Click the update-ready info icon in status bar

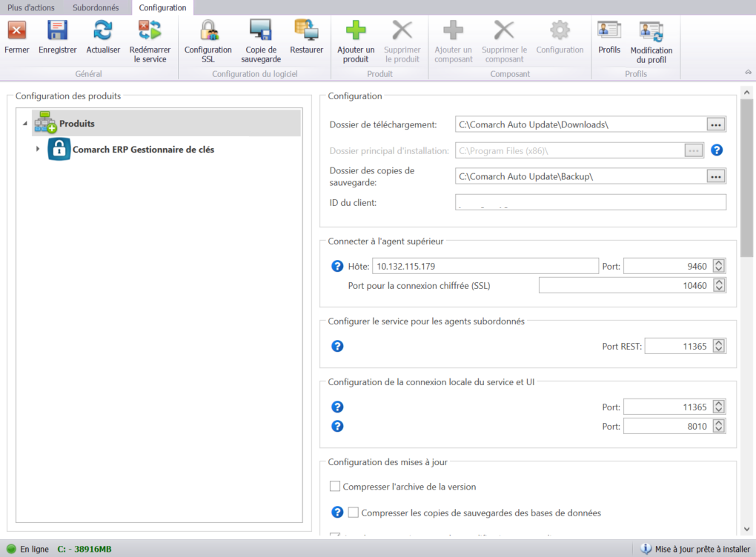click(x=646, y=549)
